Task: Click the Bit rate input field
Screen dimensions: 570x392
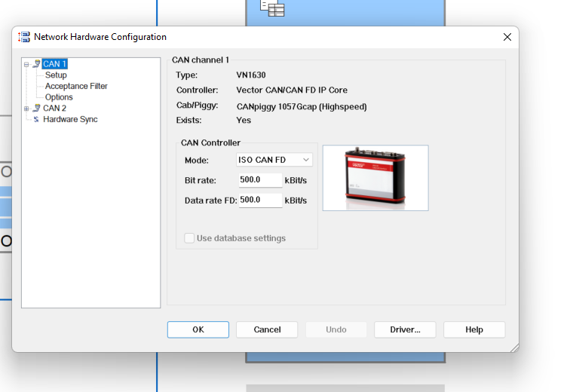Action: 260,180
